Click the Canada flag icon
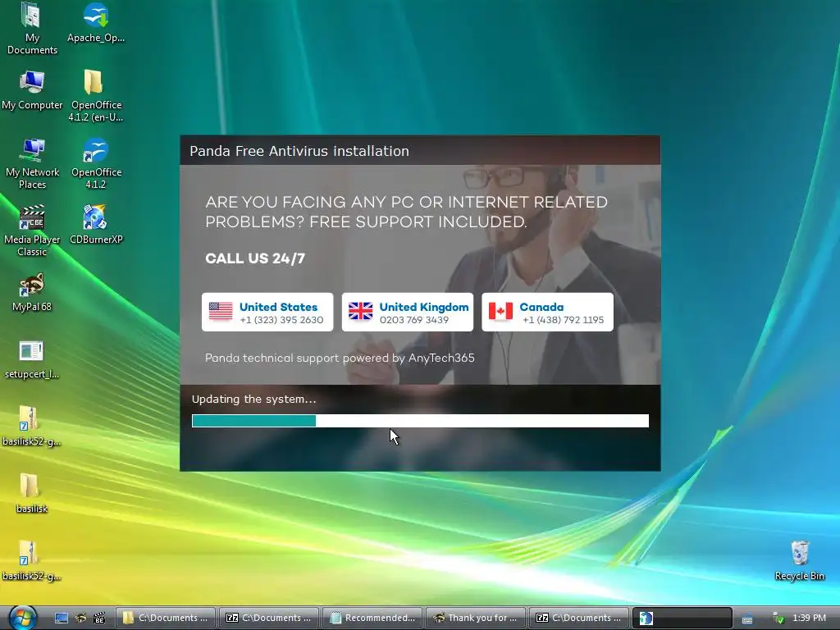 click(x=500, y=311)
